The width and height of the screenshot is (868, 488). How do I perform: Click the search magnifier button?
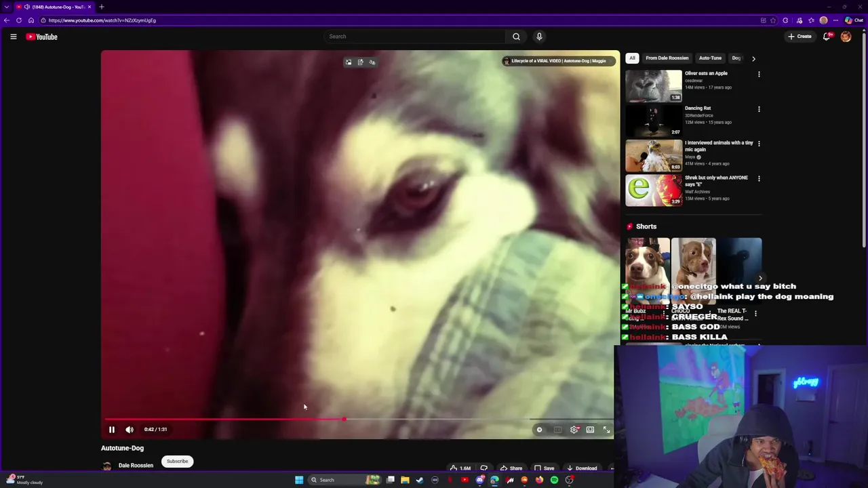516,37
